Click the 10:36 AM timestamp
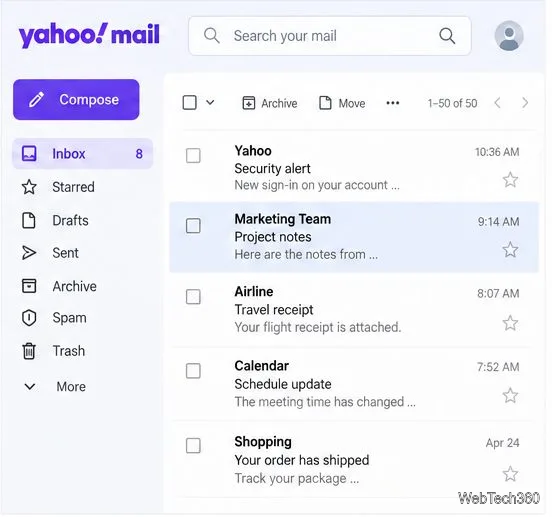This screenshot has width=552, height=517. pyautogui.click(x=497, y=152)
